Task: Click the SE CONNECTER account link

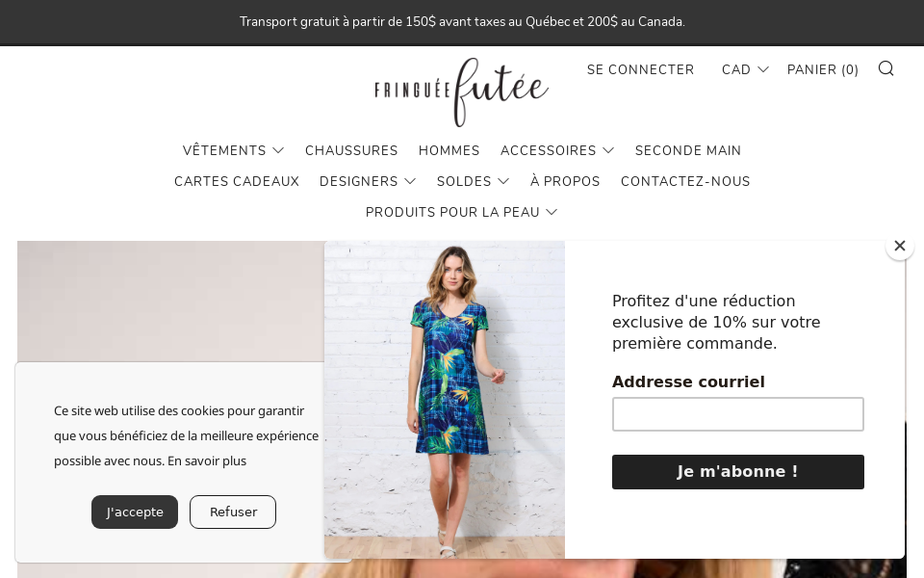Action: [x=640, y=69]
